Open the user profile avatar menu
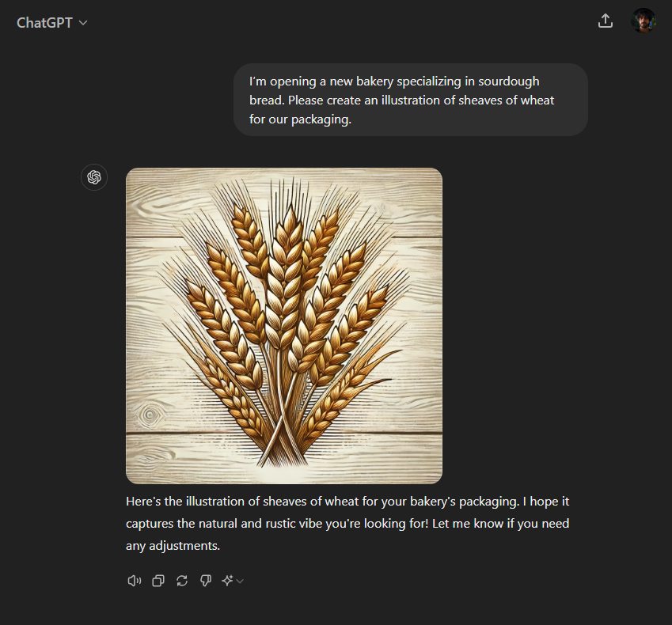The image size is (672, 625). (x=644, y=21)
